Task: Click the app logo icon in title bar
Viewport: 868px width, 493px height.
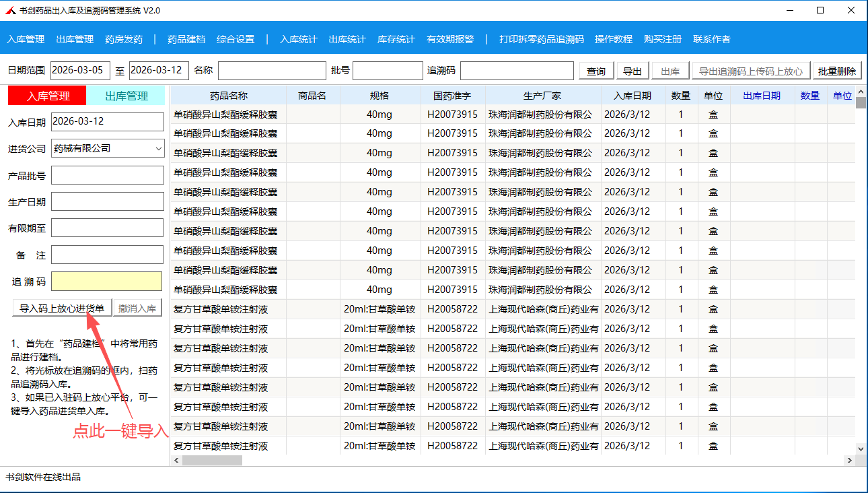Action: pyautogui.click(x=10, y=11)
